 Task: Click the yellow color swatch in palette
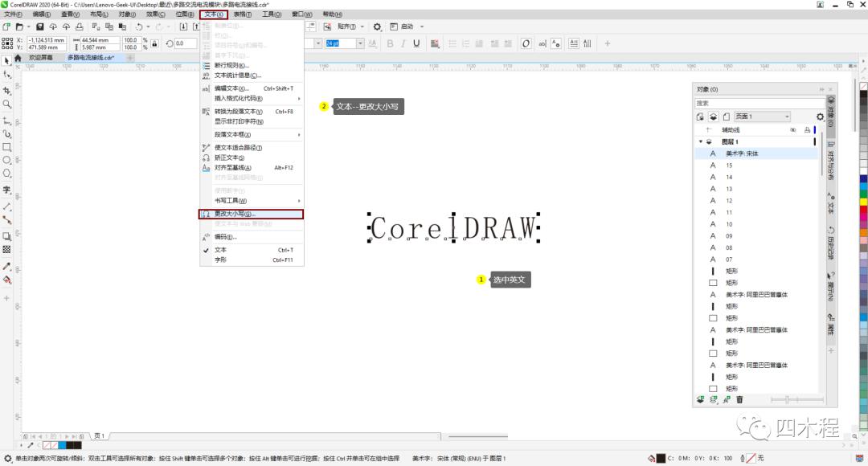pos(863,202)
